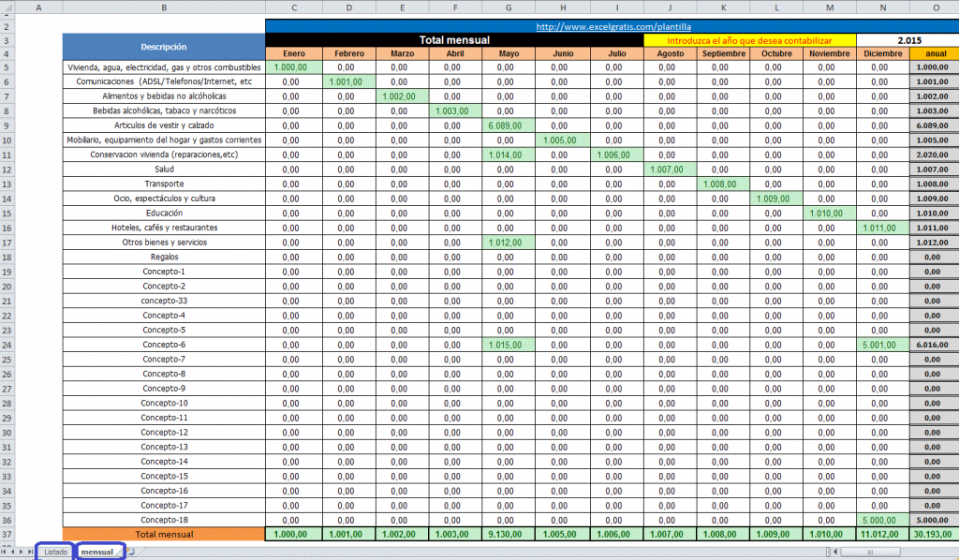Viewport: 959px width, 560px height.
Task: Select the 'concepto-33' description cell
Action: pos(164,301)
